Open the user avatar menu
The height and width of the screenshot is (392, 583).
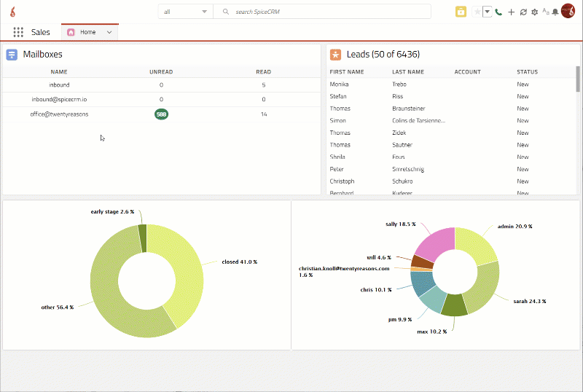[568, 11]
